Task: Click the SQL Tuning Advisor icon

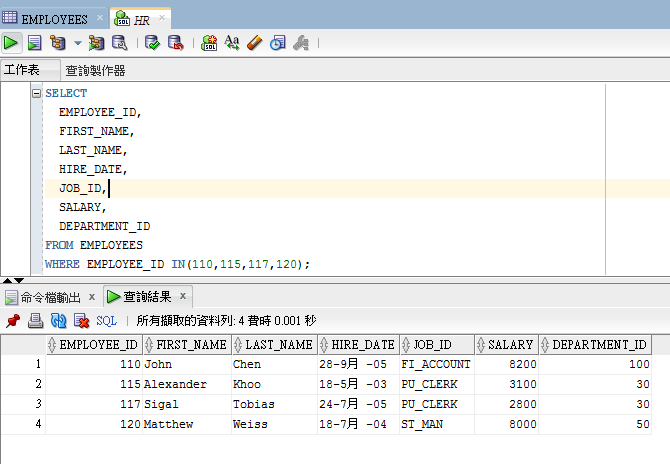Action: 120,43
